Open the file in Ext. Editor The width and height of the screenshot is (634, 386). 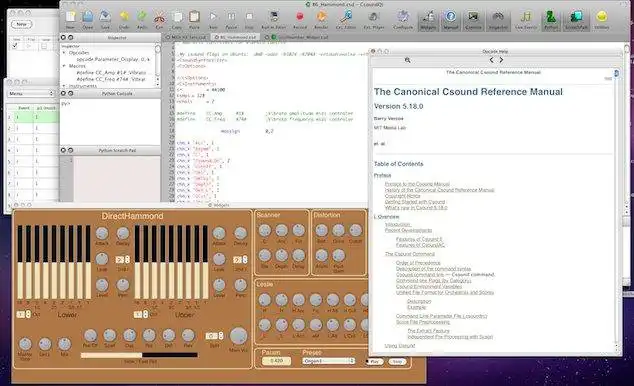(x=346, y=19)
